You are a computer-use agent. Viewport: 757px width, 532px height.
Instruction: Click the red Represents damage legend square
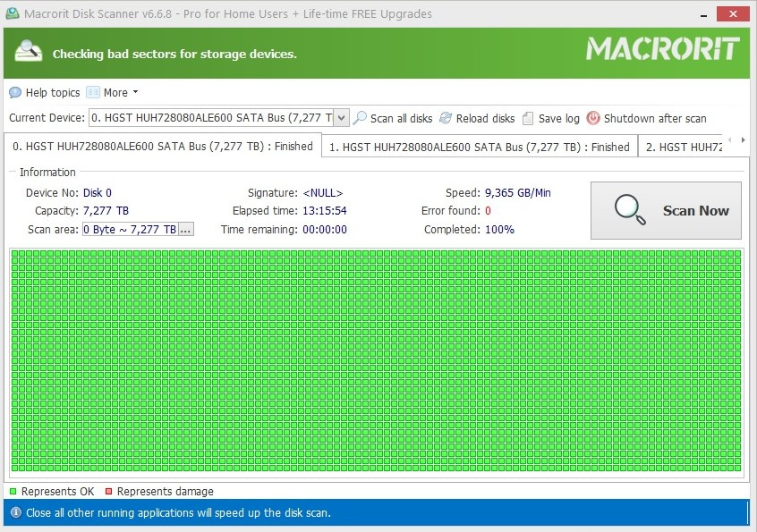pyautogui.click(x=108, y=492)
